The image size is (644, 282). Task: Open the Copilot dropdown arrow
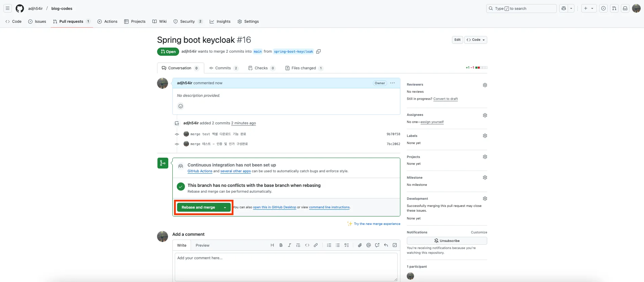(571, 8)
